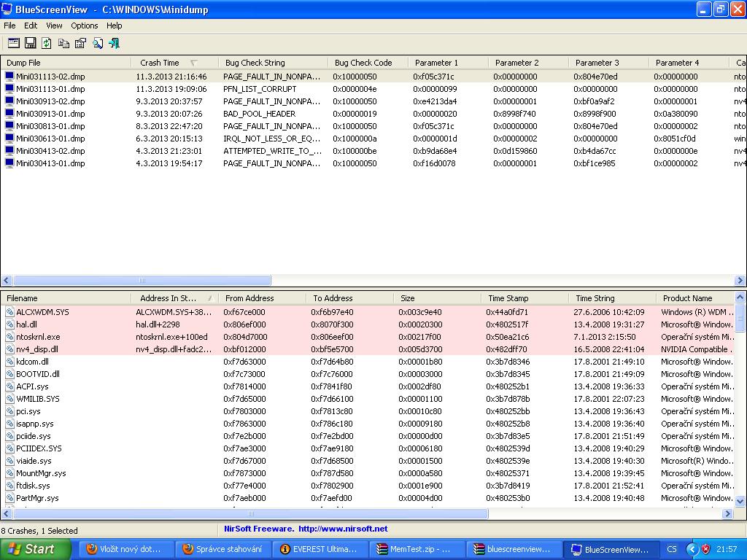Click lower pane horizontal scrollbar right arrow
747x560 pixels.
pos(727,514)
